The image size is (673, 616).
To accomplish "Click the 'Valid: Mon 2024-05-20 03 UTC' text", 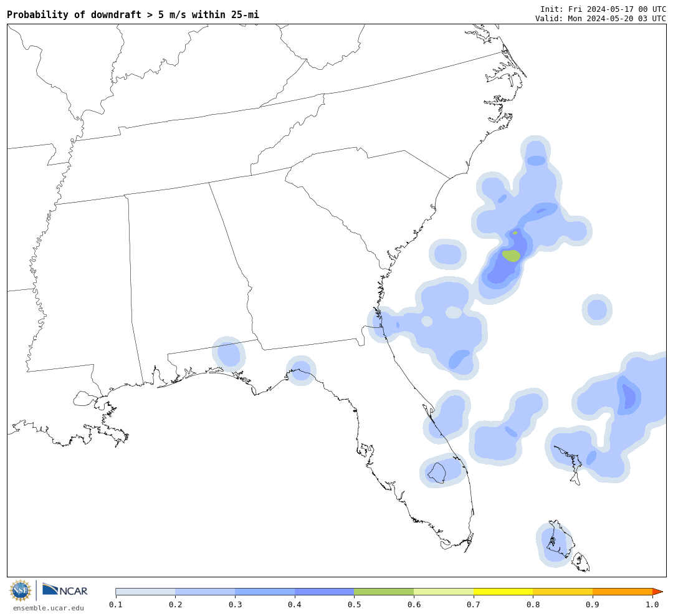I will 601,19.
